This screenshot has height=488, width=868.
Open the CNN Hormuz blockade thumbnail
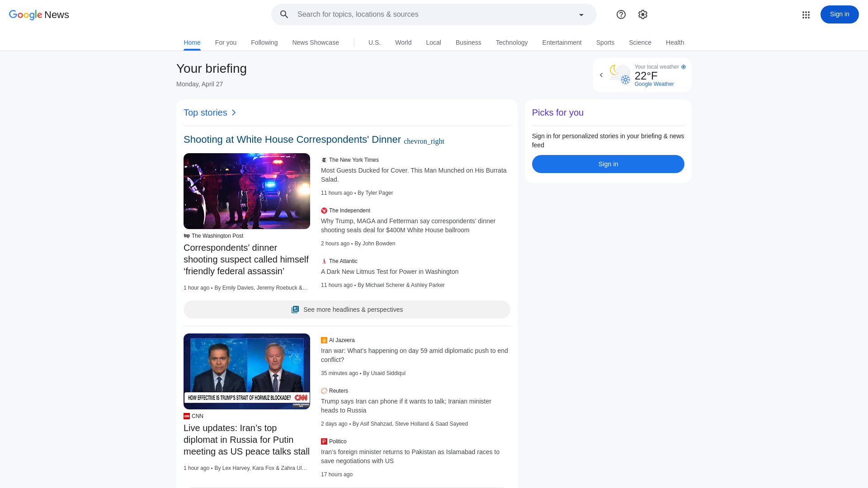tap(247, 371)
